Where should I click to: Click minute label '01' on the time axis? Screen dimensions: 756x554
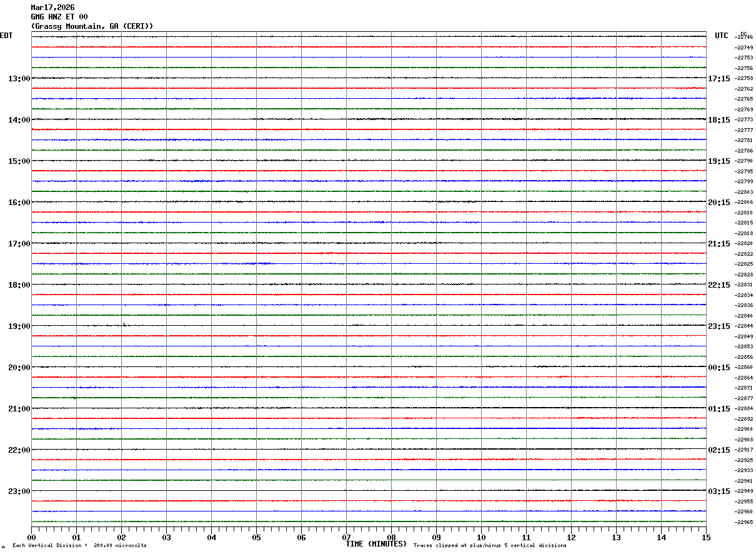(76, 538)
